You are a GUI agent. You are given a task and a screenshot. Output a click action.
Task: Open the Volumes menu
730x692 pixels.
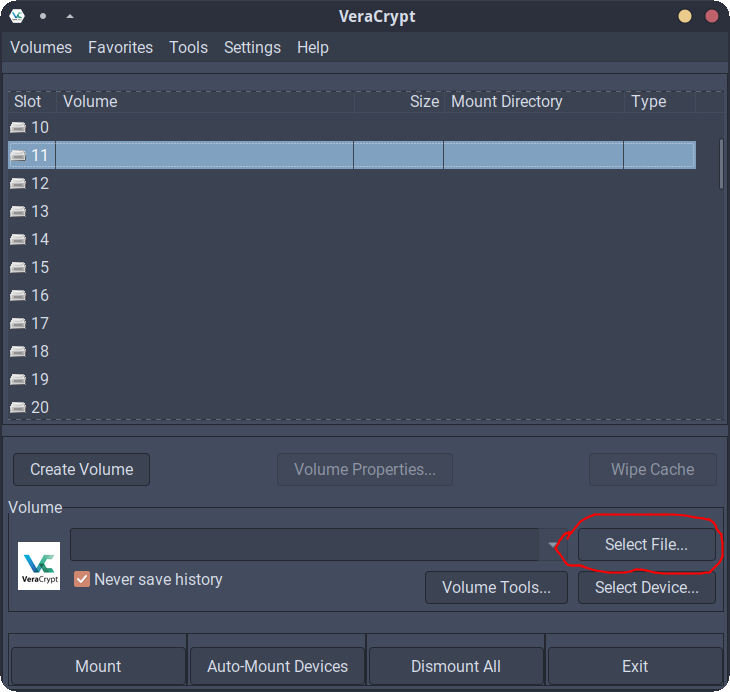tap(41, 47)
